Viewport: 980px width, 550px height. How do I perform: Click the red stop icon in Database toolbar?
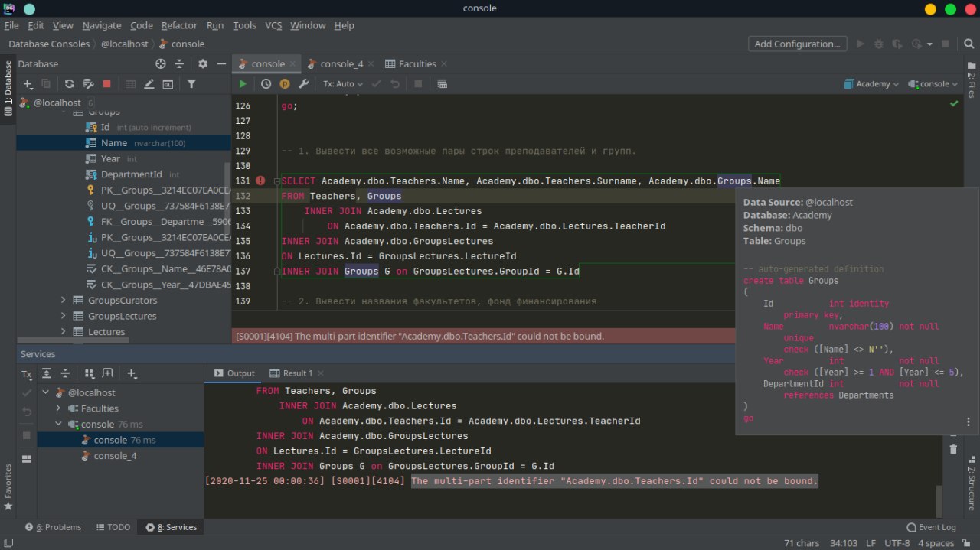(x=107, y=84)
